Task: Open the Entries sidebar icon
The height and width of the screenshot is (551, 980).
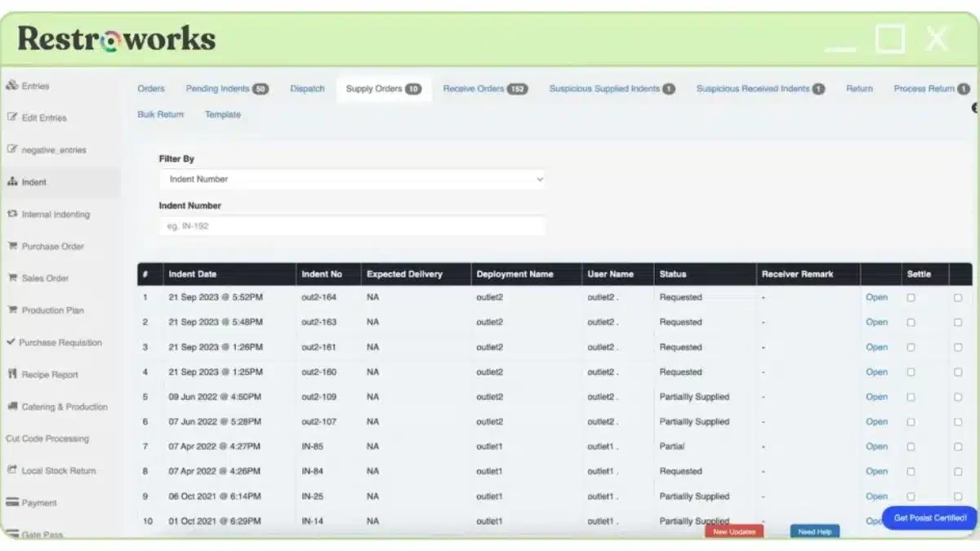Action: click(12, 86)
